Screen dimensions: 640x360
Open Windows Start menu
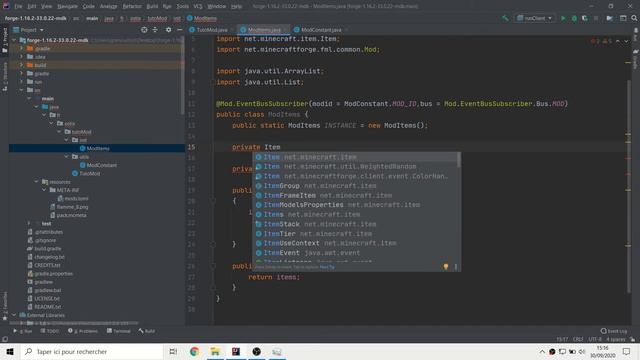click(10, 351)
